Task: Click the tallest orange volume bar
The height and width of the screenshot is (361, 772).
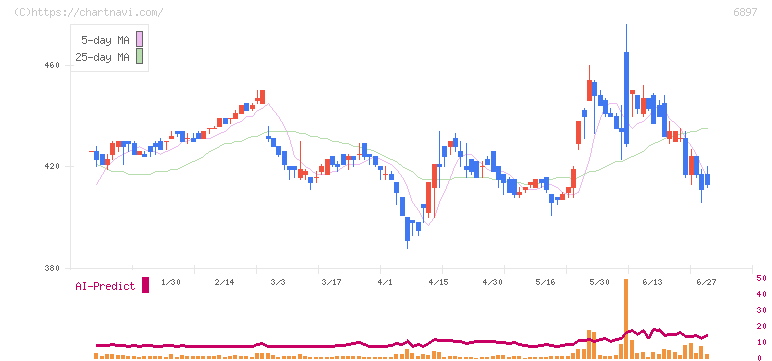Action: 626,318
